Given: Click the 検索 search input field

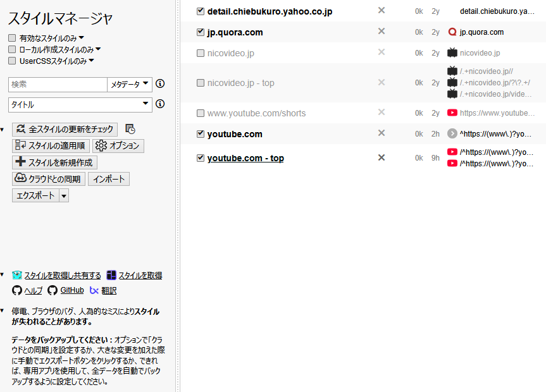Looking at the screenshot, I should [x=58, y=85].
